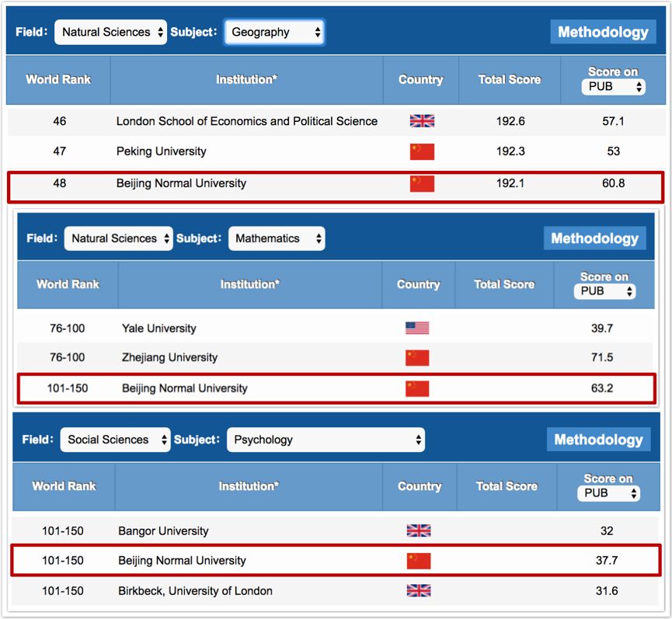
Task: Click the rank 101-150 cell for Bangor University
Action: pos(63,531)
